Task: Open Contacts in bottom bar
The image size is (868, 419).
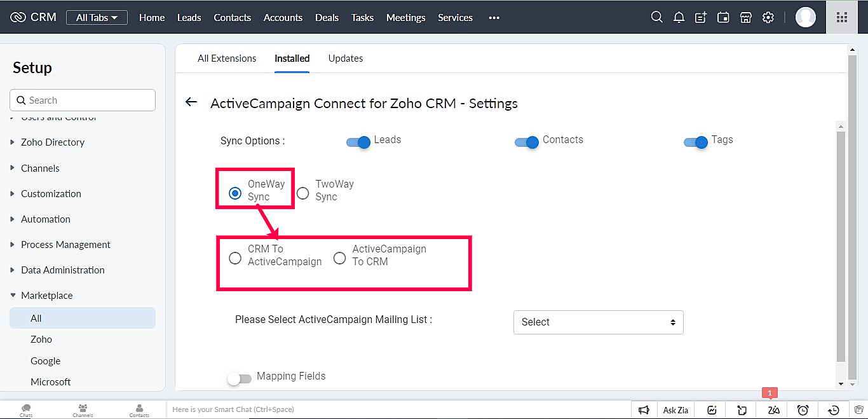Action: [x=139, y=410]
